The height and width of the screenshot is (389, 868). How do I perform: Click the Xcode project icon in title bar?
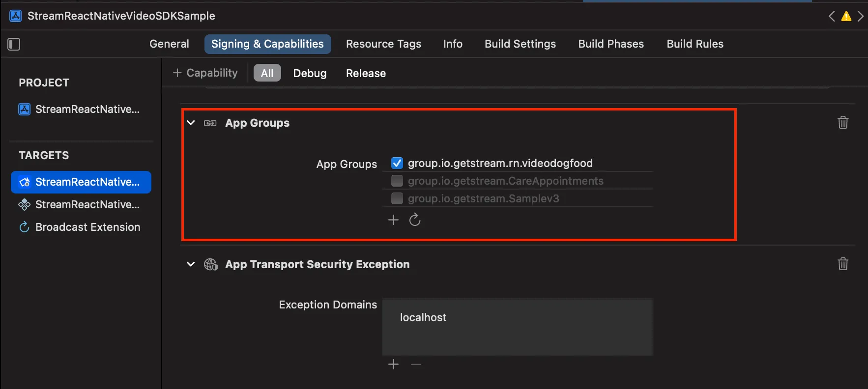[x=16, y=16]
